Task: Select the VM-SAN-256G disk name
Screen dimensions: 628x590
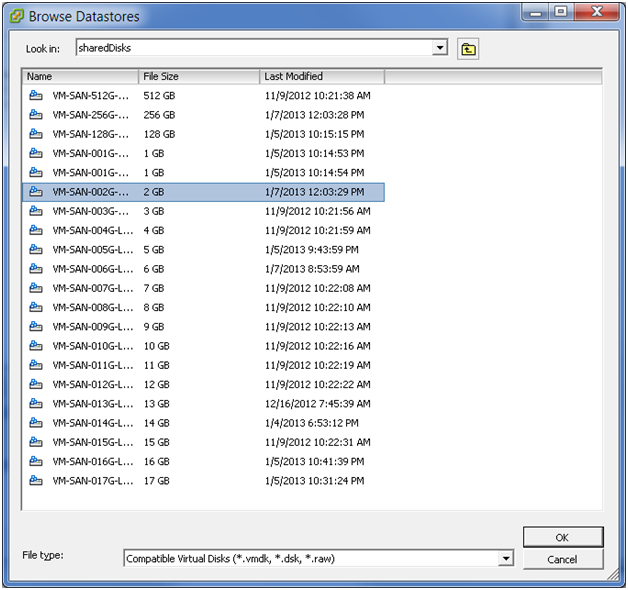Action: pos(91,115)
